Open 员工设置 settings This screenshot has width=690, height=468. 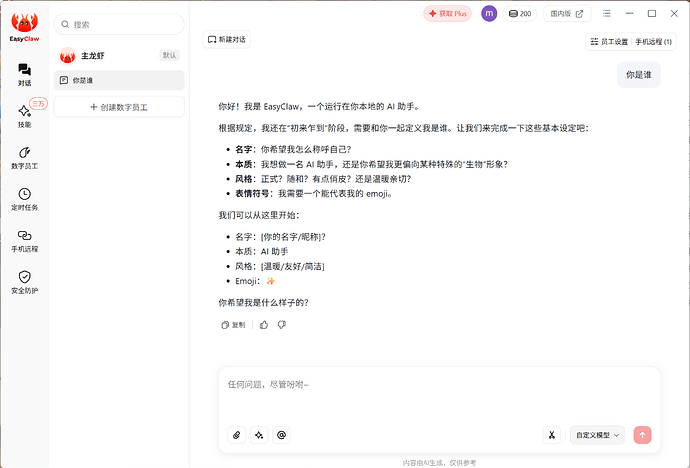pyautogui.click(x=609, y=42)
